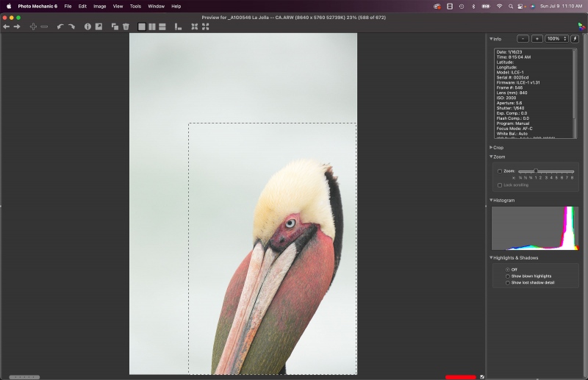Open the Tools menu
The width and height of the screenshot is (588, 380).
point(135,7)
